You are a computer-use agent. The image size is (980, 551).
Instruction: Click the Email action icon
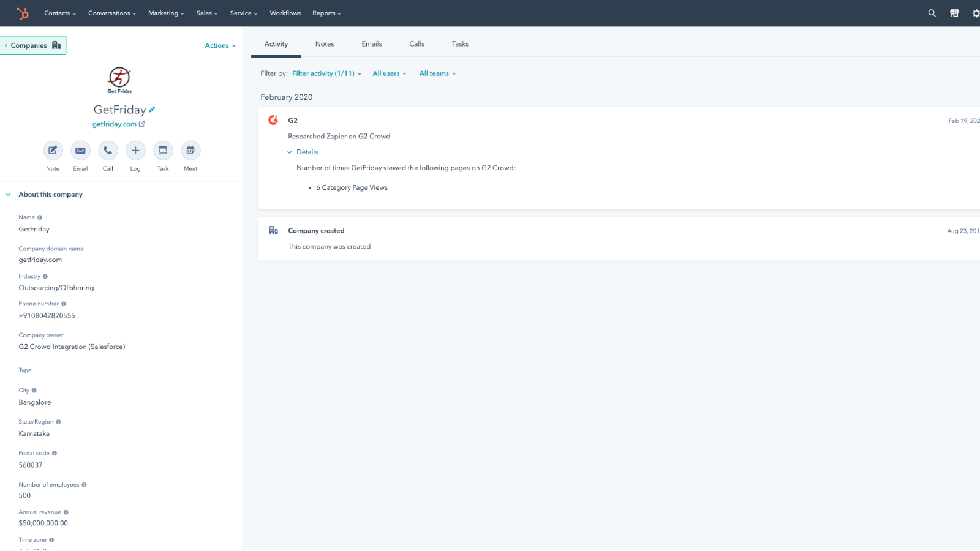tap(80, 151)
